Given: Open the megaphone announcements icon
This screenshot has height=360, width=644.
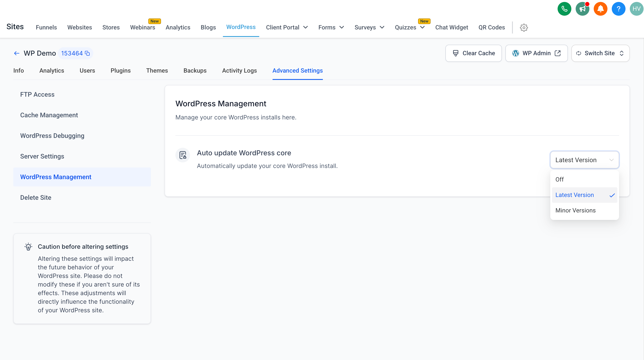Looking at the screenshot, I should point(582,9).
